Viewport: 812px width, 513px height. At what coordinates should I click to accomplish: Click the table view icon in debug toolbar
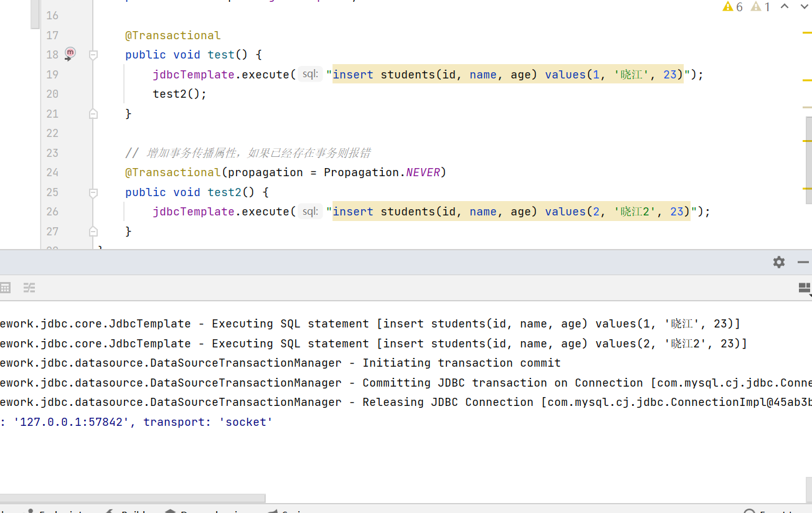tap(5, 288)
